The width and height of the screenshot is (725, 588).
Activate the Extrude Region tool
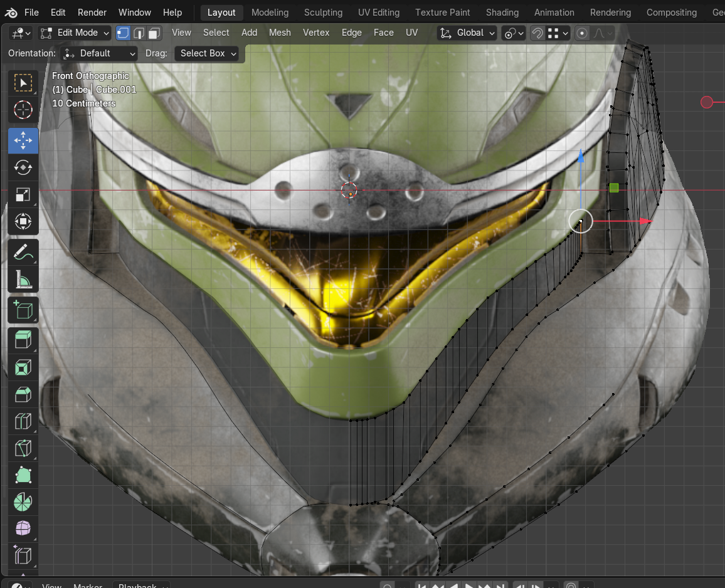point(23,340)
